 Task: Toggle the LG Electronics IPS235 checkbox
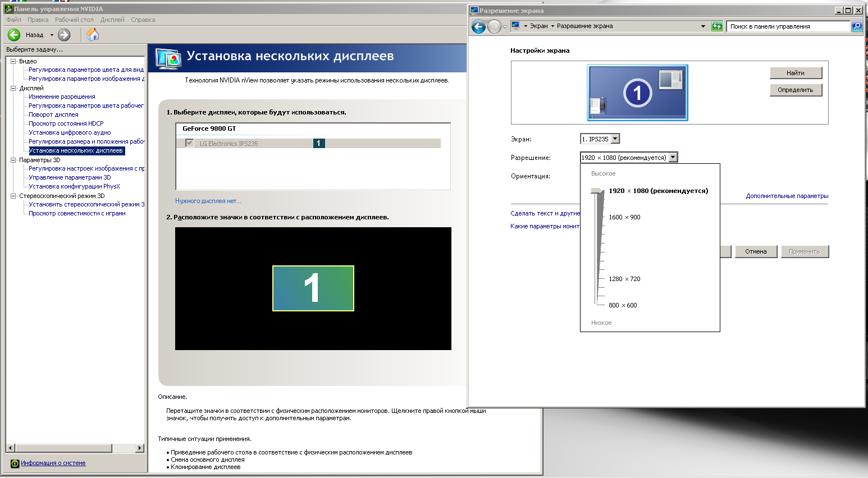click(189, 143)
